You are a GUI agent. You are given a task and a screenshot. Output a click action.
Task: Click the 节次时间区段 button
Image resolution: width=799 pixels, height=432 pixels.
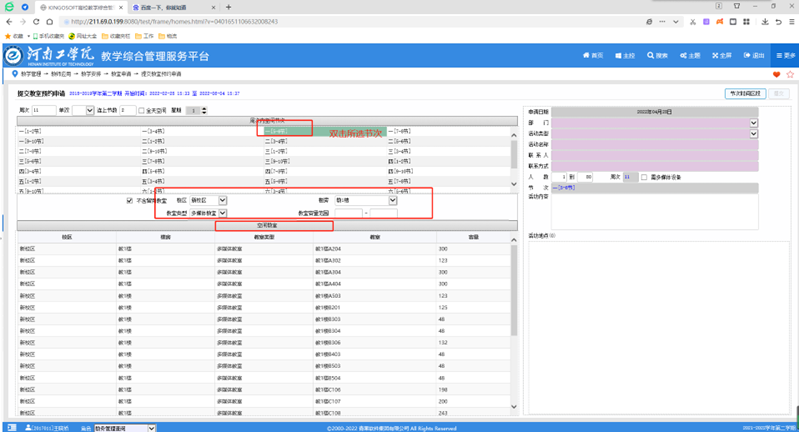(x=745, y=93)
